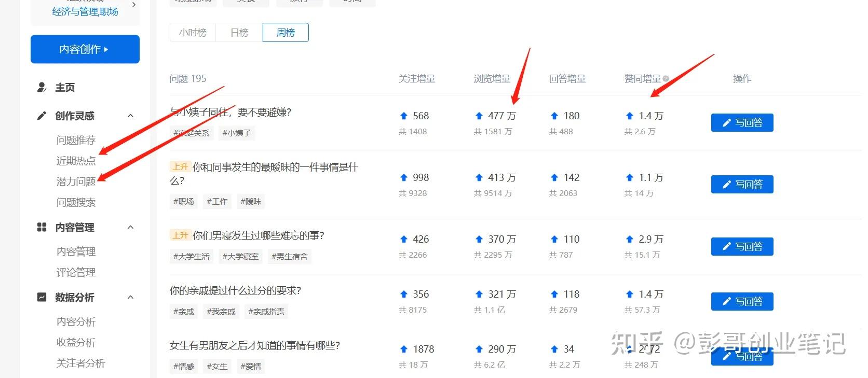This screenshot has height=378, width=868.
Task: Click the 数据分析 chart icon
Action: point(42,297)
